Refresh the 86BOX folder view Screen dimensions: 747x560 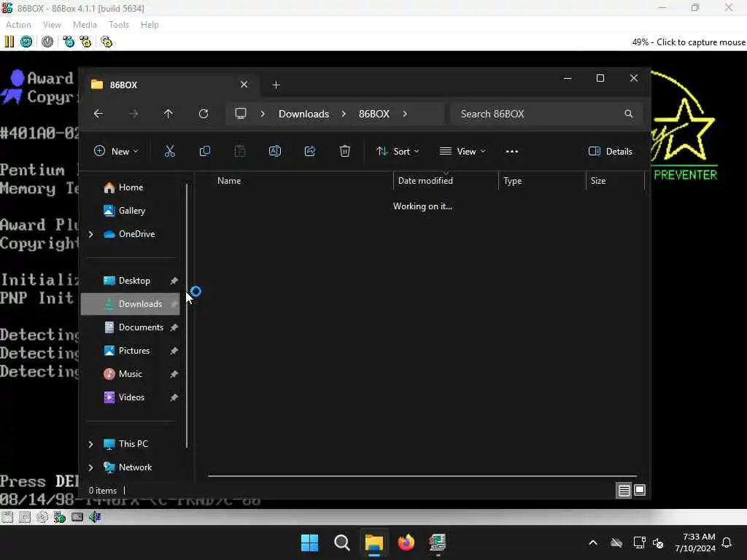204,114
